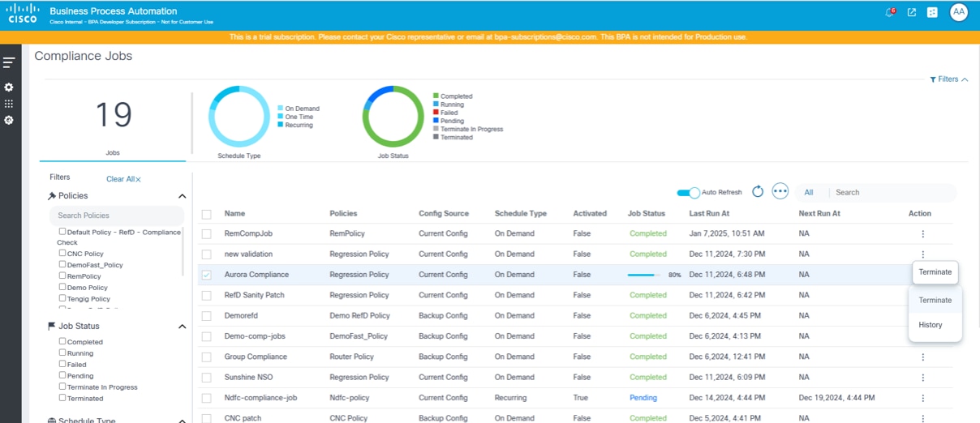Click the Search Policies input field

point(116,216)
